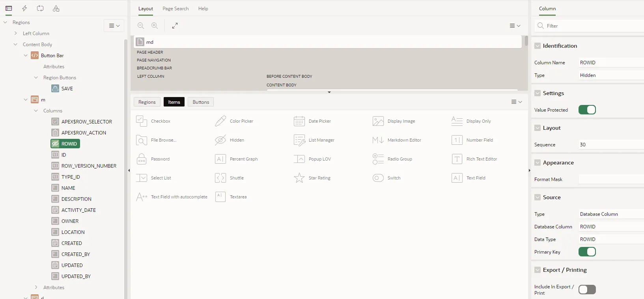Select the File Browse item type

coord(156,140)
